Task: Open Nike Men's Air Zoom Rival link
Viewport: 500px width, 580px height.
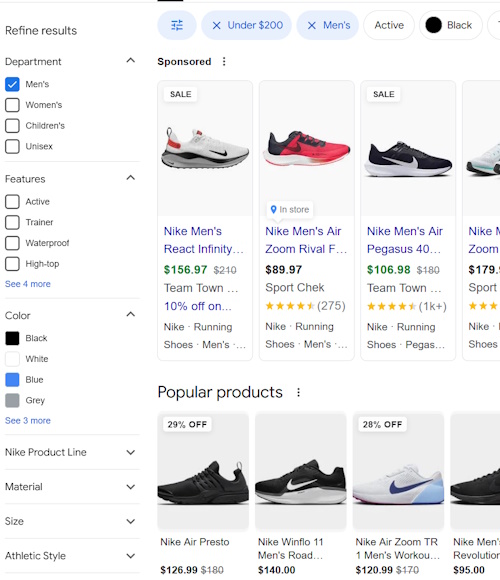Action: click(306, 240)
